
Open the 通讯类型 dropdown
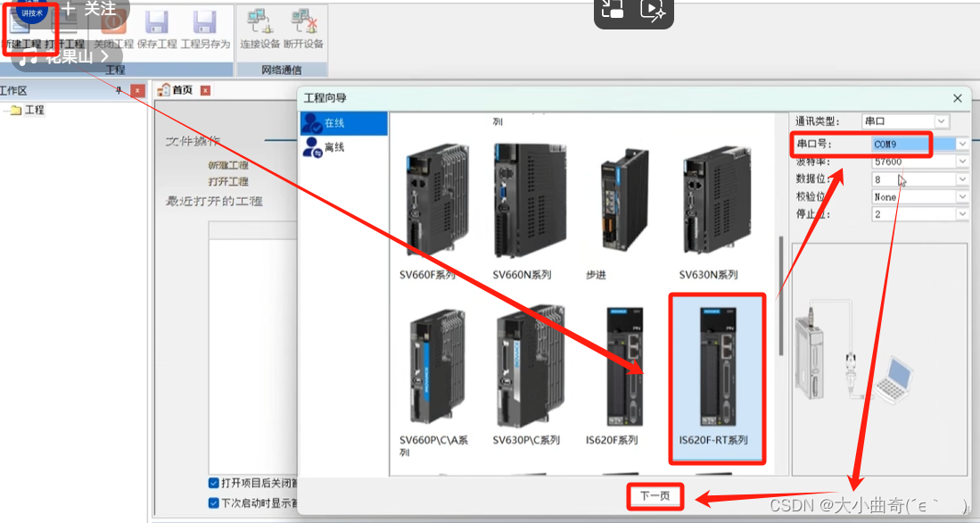pos(942,121)
